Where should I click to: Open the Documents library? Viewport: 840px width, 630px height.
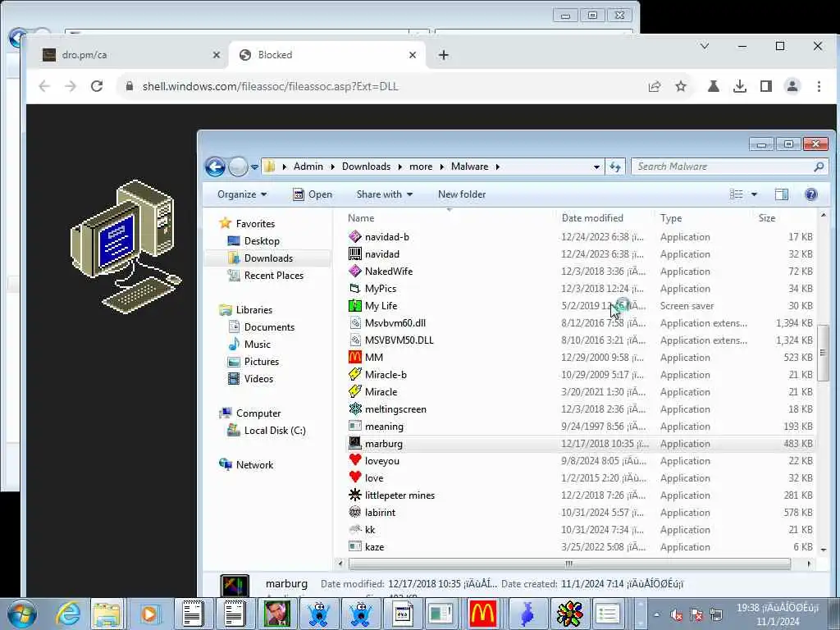(x=269, y=326)
